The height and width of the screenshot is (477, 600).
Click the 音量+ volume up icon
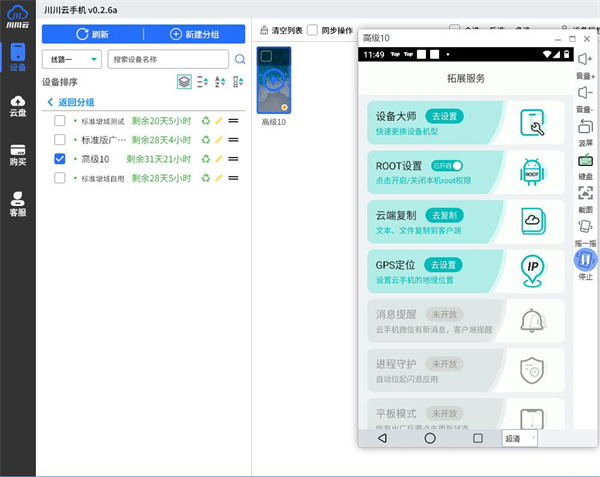[x=585, y=60]
